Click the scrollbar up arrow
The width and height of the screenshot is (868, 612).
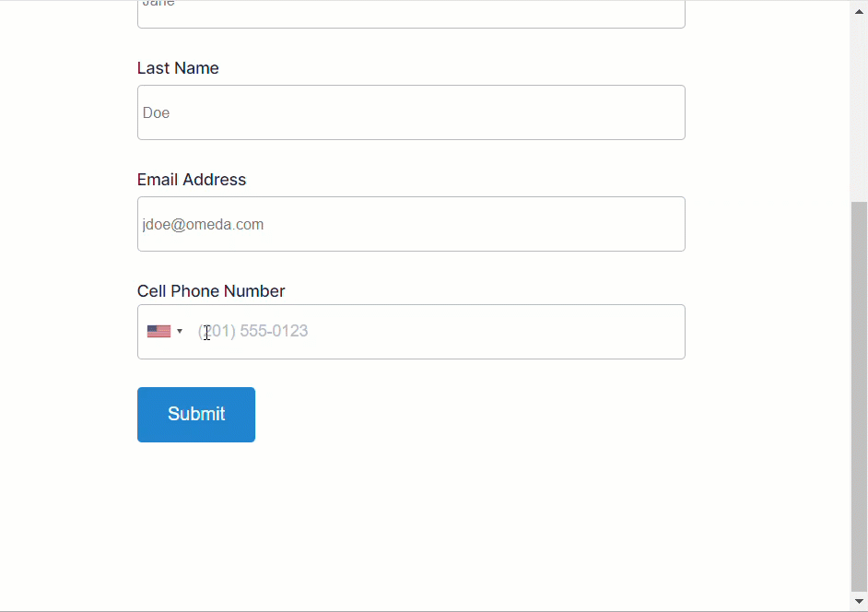point(859,6)
